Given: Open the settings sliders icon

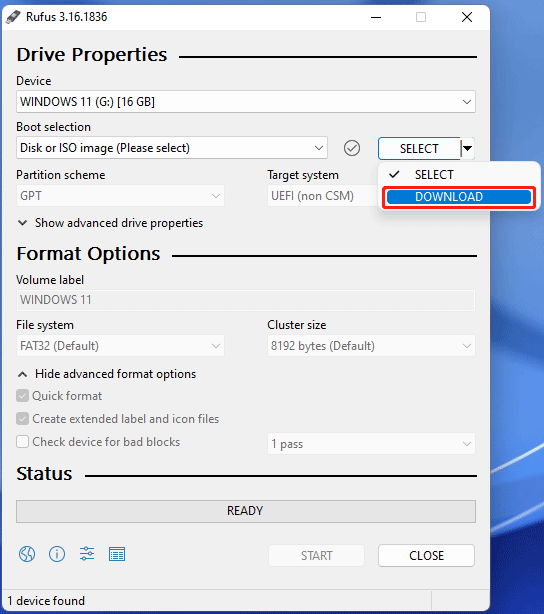Looking at the screenshot, I should [87, 554].
